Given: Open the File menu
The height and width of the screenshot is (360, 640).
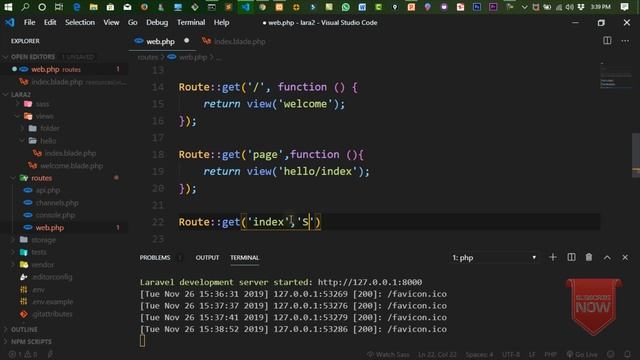Looking at the screenshot, I should click(29, 22).
